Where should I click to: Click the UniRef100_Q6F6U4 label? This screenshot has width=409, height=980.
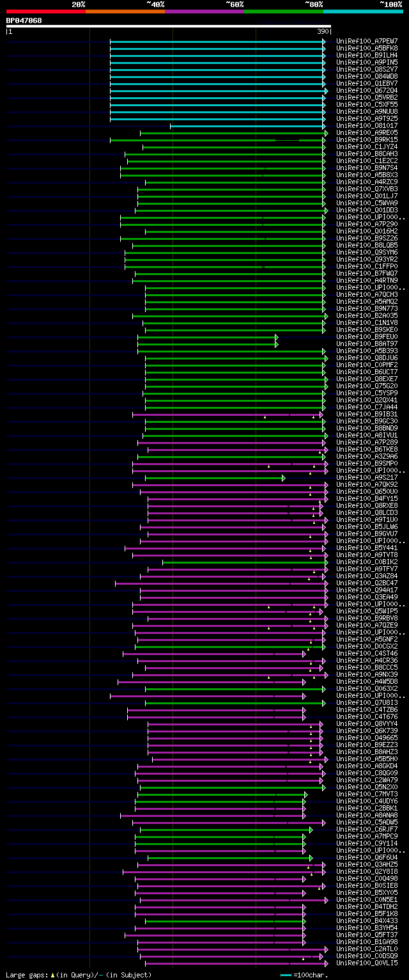tap(367, 857)
